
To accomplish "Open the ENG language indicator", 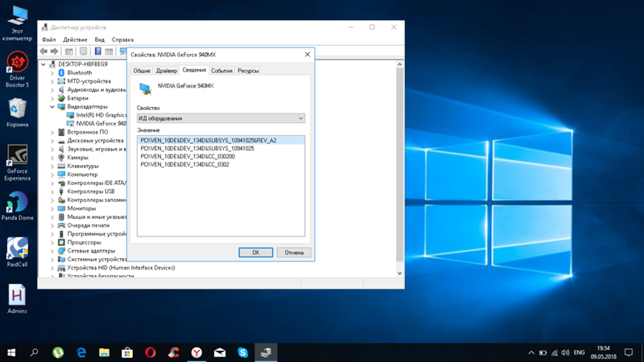I will [579, 352].
